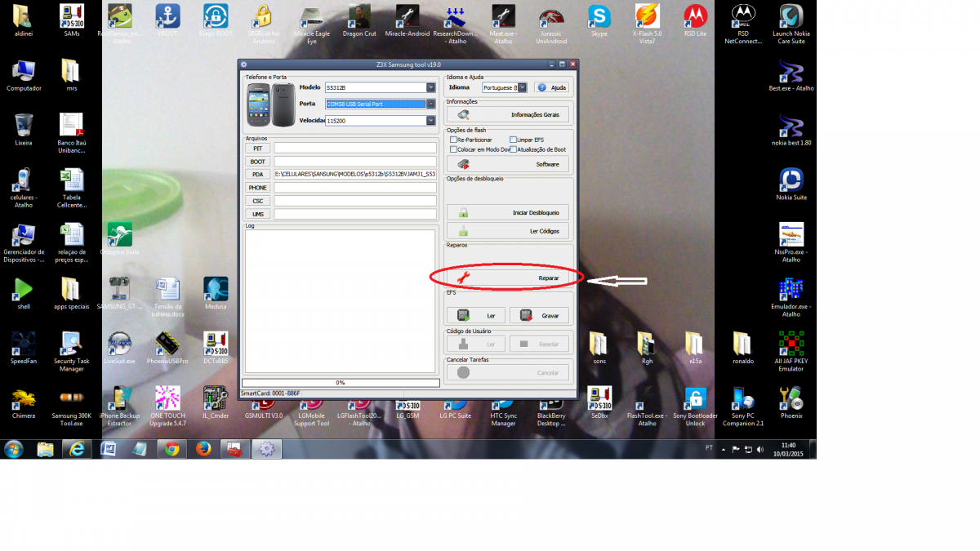Select the Kingo ROOT desktop icon
This screenshot has width=980, height=551.
click(x=216, y=22)
